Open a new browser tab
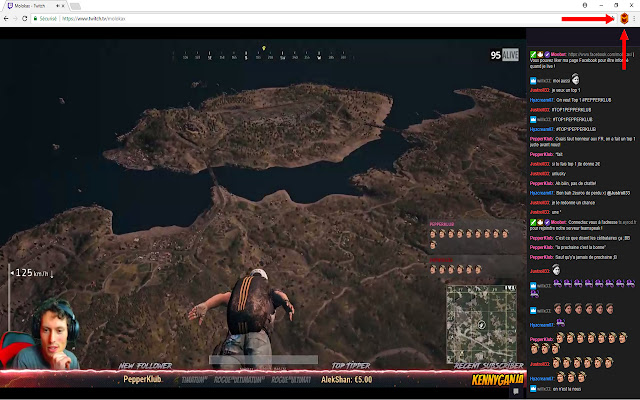Screen dimensions: 640x400 click(x=76, y=6)
